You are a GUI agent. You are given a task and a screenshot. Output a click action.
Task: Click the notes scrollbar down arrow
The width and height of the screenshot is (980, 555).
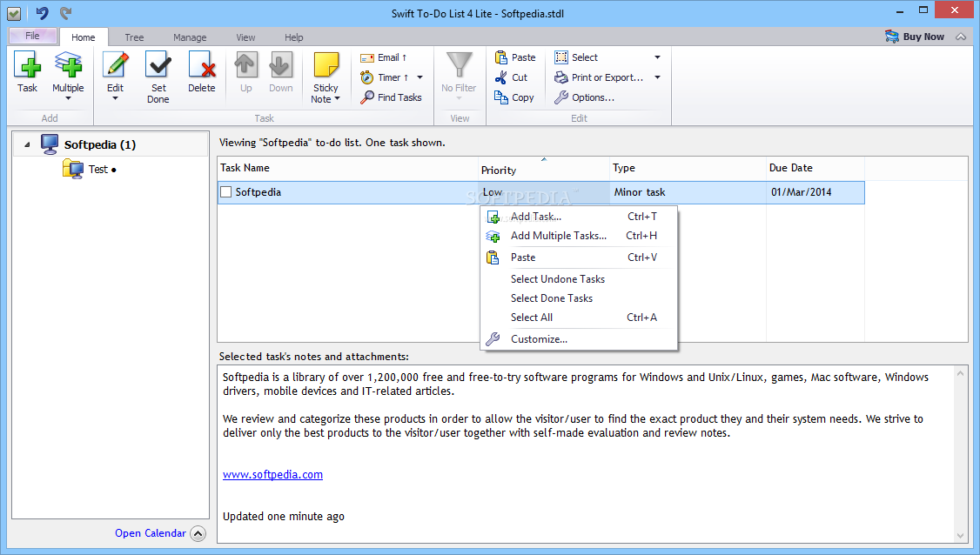[961, 535]
